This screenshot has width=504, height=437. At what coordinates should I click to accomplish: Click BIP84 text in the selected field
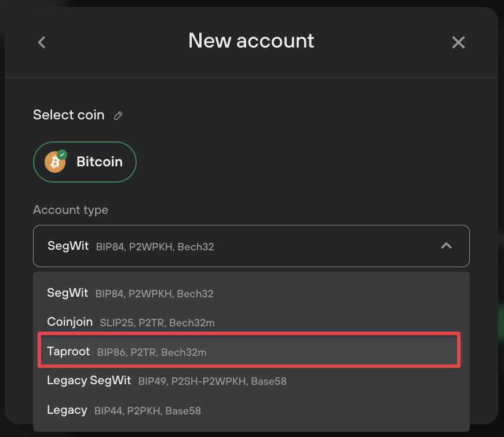(x=110, y=247)
